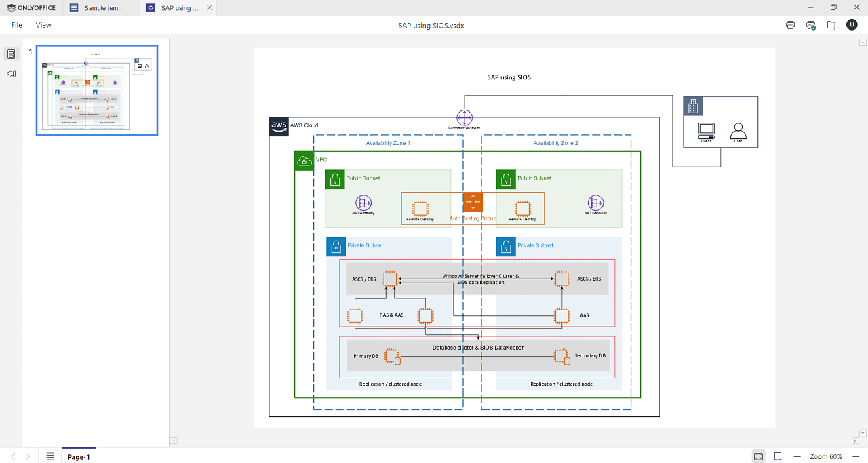Viewport: 868px width, 463px height.
Task: Open the user profile avatar
Action: point(852,25)
